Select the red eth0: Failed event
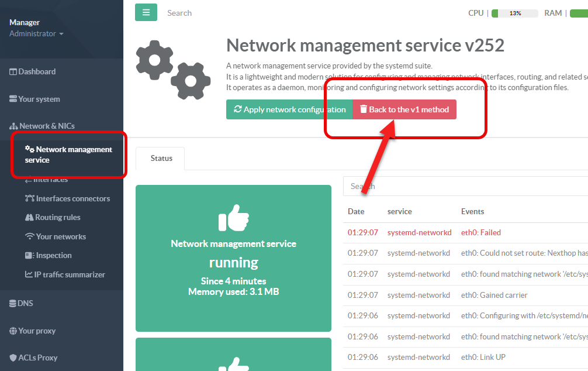This screenshot has height=371, width=588. point(481,232)
